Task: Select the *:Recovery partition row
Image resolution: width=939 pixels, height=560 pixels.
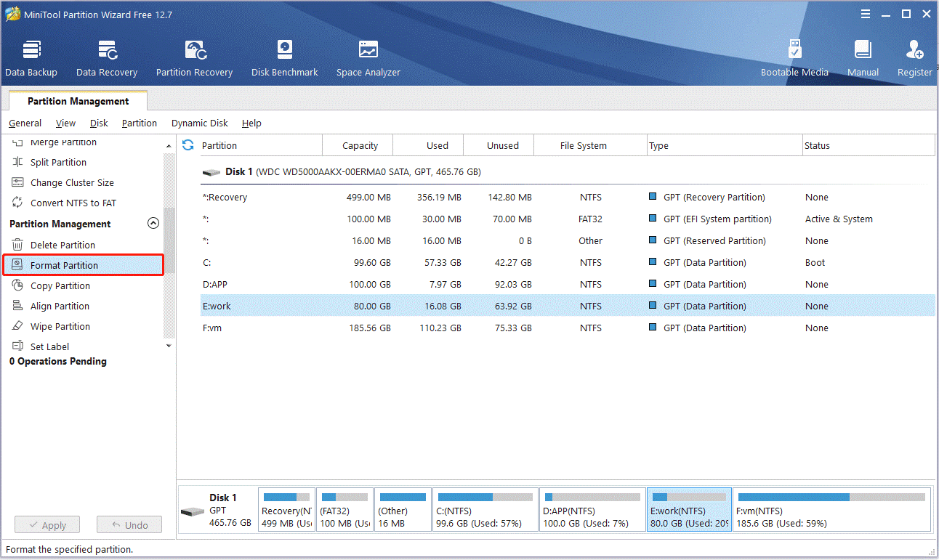Action: (x=568, y=198)
